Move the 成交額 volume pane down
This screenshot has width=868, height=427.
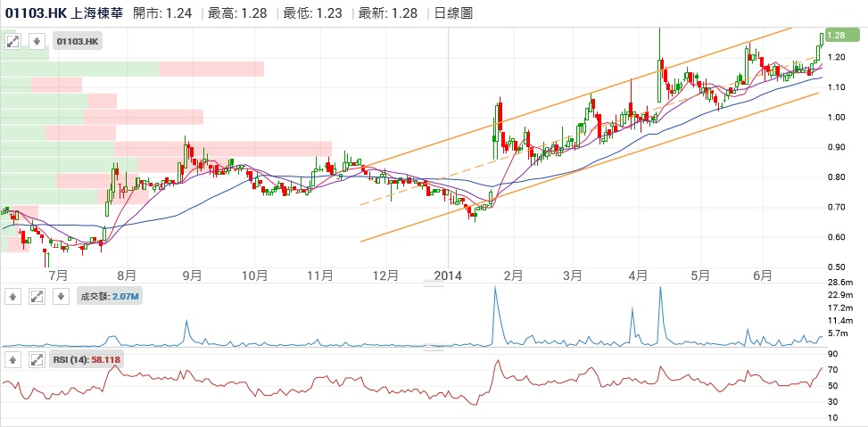click(x=58, y=297)
